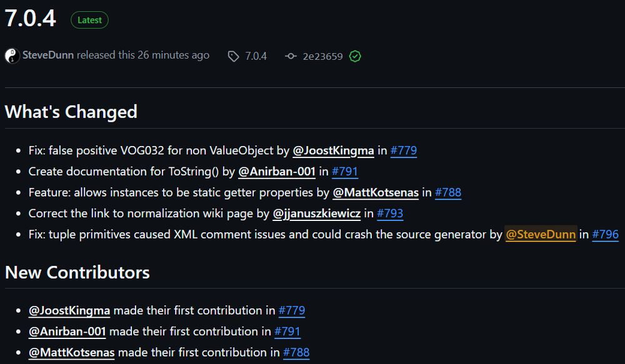Open @MattKotsenas link under New Contributors
The image size is (625, 364).
point(72,353)
